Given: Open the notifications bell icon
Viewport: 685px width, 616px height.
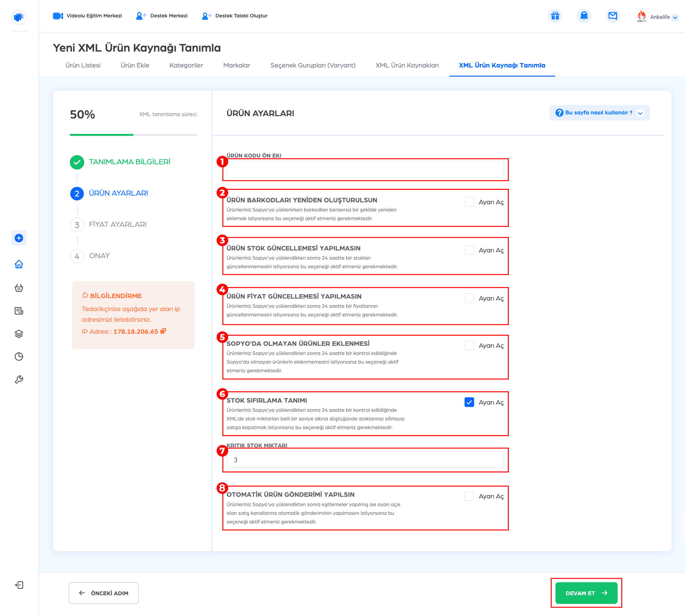Looking at the screenshot, I should click(584, 16).
